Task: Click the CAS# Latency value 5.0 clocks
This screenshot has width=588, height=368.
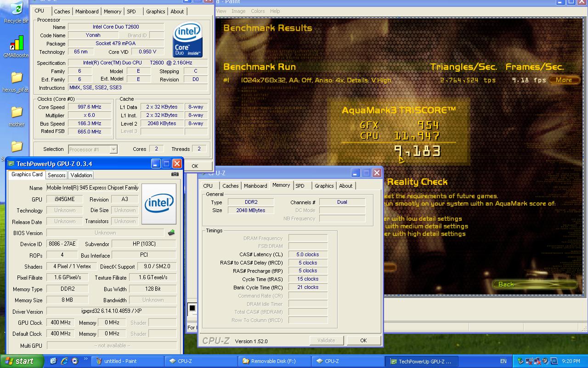Action: [x=308, y=254]
